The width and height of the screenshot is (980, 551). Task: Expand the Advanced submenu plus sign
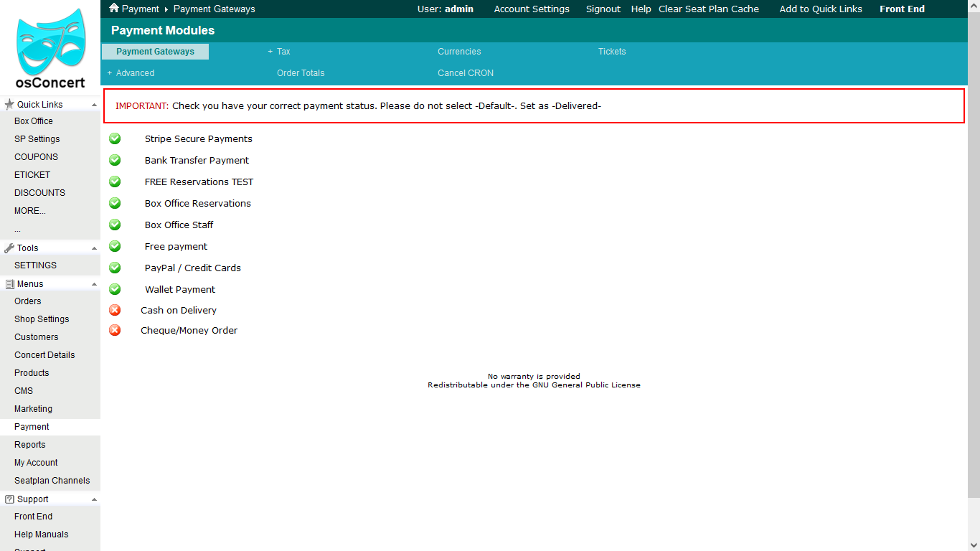(110, 73)
